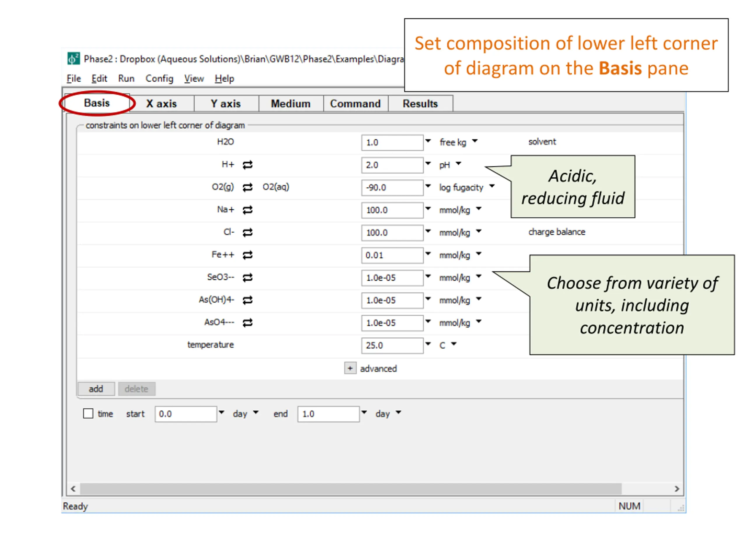Click the swap icon for Cl-
Viewport: 747px width, 560px height.
point(247,232)
